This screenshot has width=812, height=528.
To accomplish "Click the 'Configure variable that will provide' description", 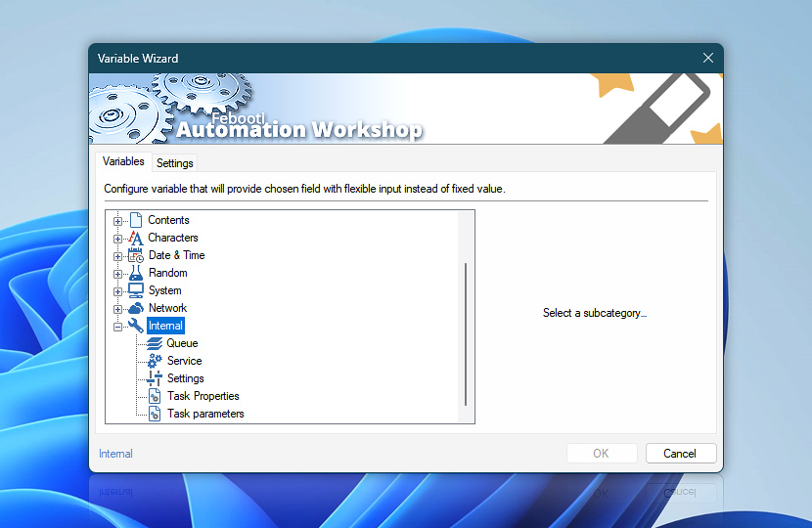I will pyautogui.click(x=304, y=189).
